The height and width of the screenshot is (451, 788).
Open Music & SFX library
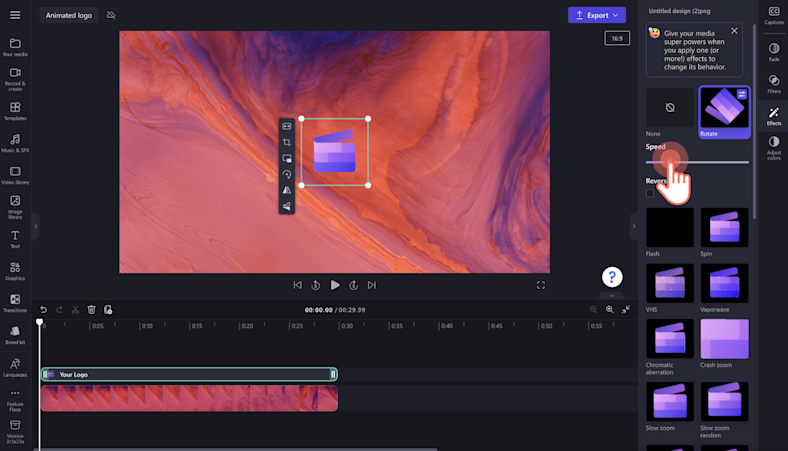[15, 143]
